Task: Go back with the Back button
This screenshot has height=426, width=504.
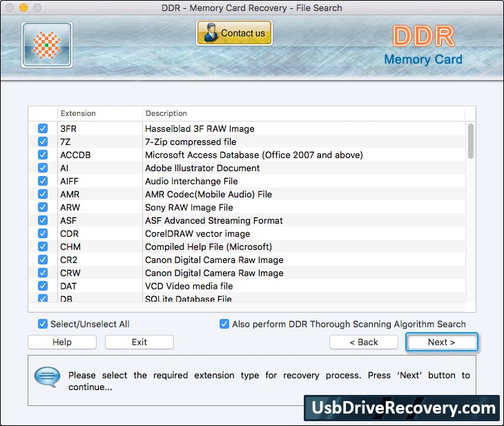Action: [x=364, y=342]
